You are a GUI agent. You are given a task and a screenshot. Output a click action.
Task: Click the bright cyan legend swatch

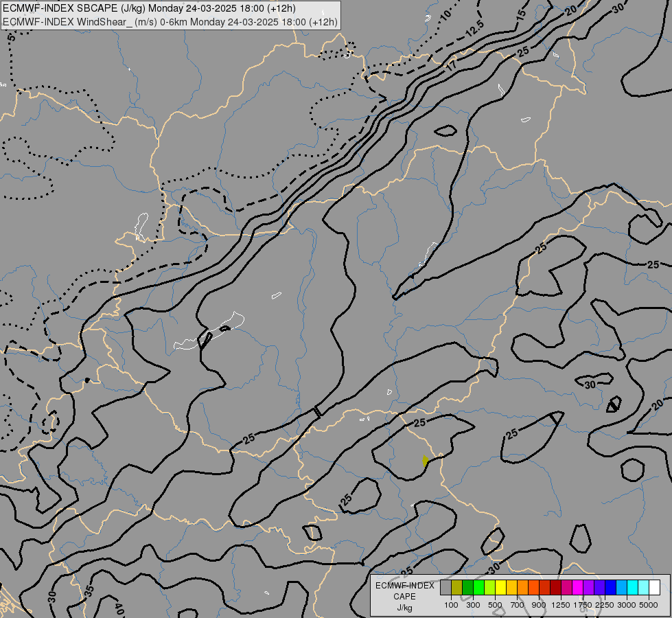633,587
